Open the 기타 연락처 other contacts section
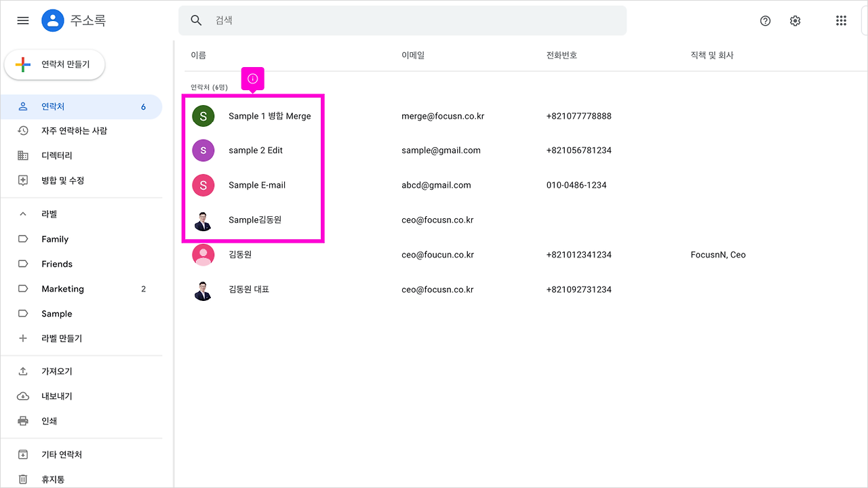This screenshot has height=488, width=868. [64, 454]
